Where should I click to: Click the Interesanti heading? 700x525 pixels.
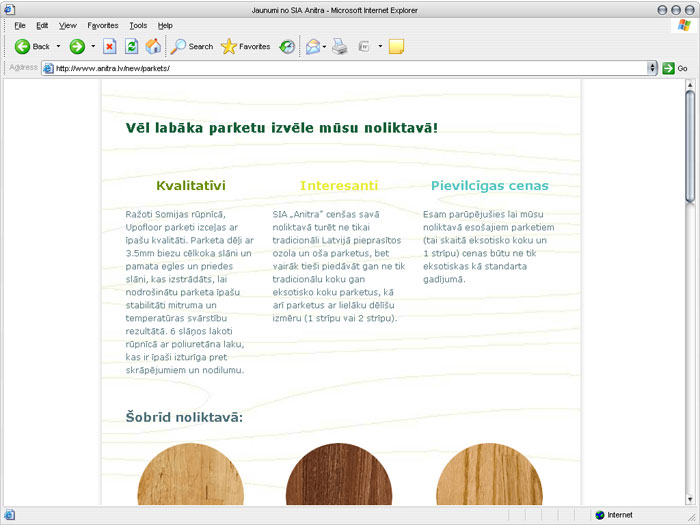coord(339,186)
